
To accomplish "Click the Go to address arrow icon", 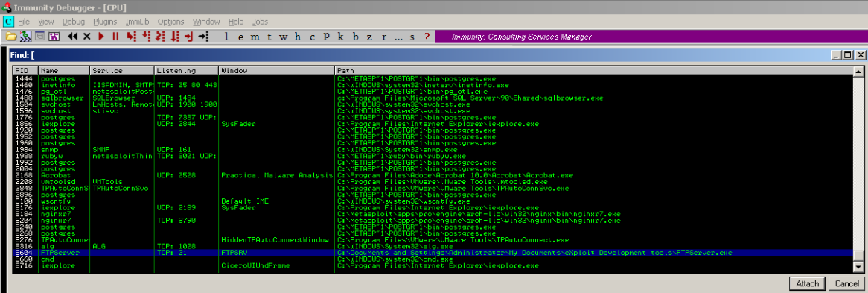I will point(203,37).
